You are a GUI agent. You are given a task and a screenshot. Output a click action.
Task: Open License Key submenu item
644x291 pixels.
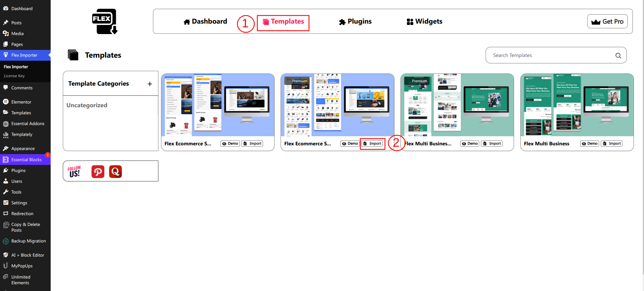(x=14, y=76)
